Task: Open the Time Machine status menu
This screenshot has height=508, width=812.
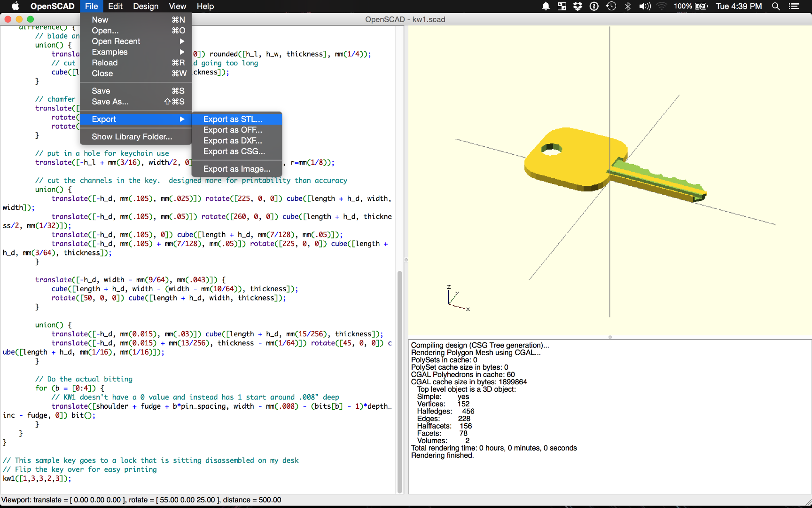Action: [610, 6]
